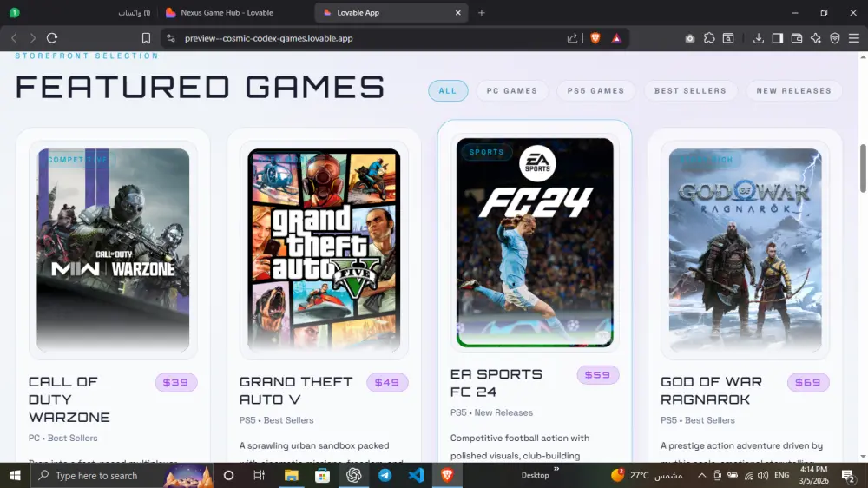This screenshot has width=868, height=488.
Task: Open Brave Rewards triangle icon
Action: 616,38
